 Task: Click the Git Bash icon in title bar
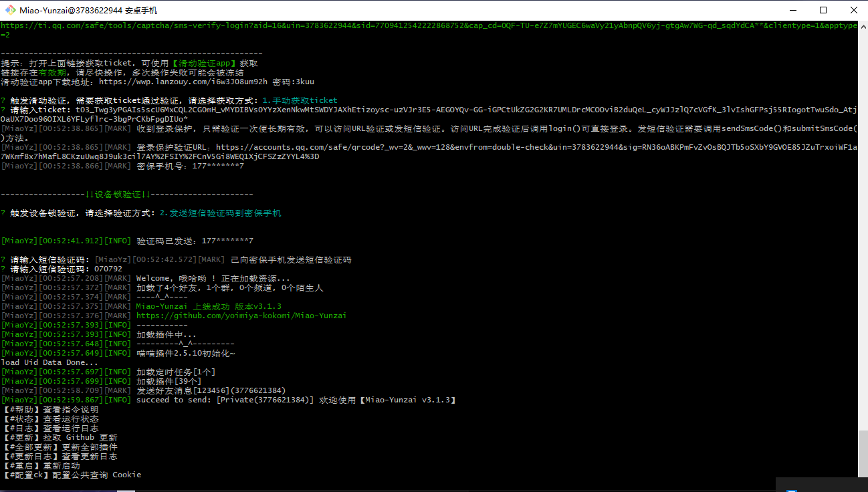9,10
